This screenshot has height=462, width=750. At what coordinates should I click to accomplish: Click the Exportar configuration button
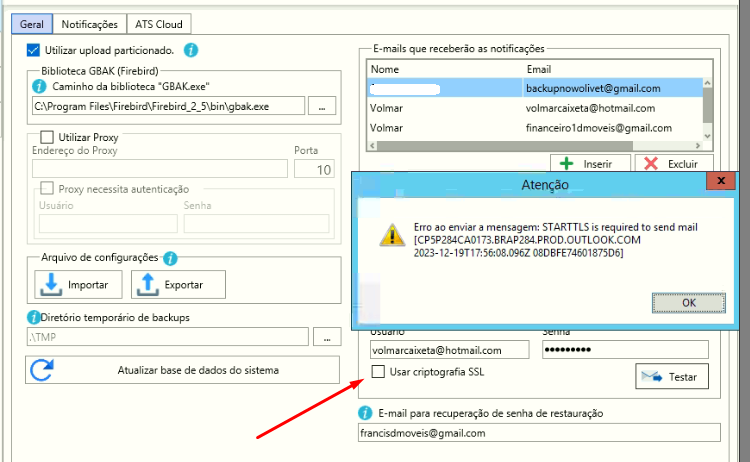point(178,285)
